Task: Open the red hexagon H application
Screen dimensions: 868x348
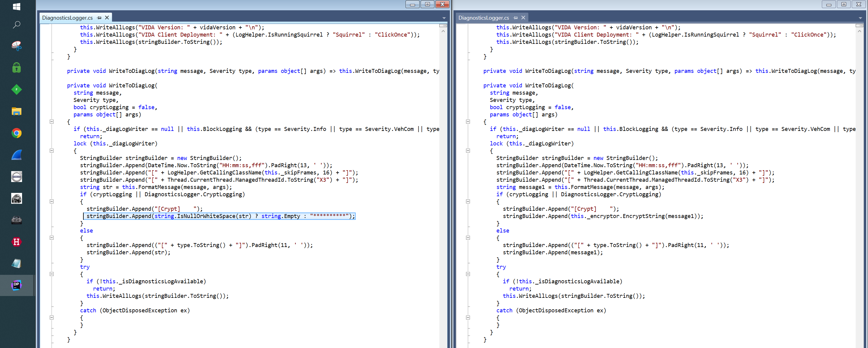Action: (x=16, y=242)
